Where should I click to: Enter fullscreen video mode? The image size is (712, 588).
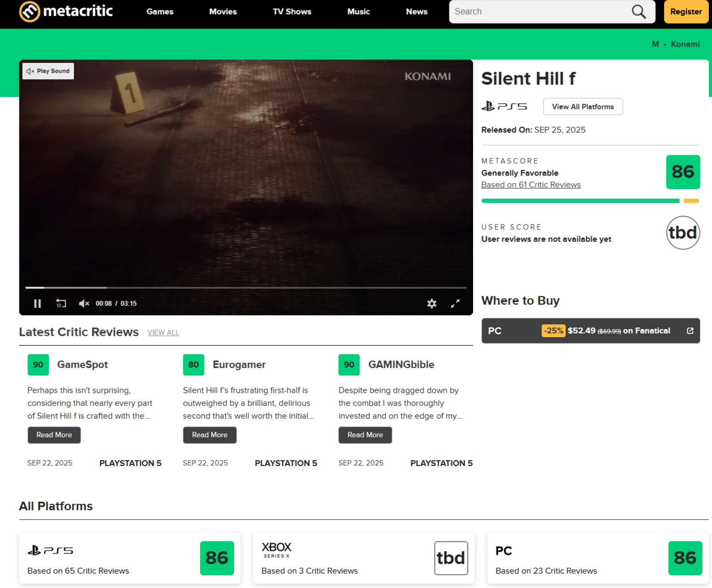click(x=455, y=303)
